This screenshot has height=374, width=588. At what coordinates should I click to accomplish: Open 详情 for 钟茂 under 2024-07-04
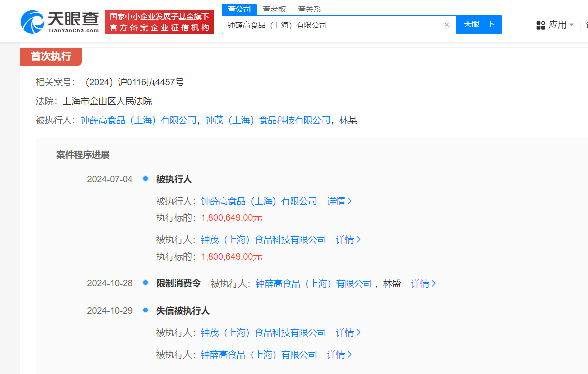point(348,239)
